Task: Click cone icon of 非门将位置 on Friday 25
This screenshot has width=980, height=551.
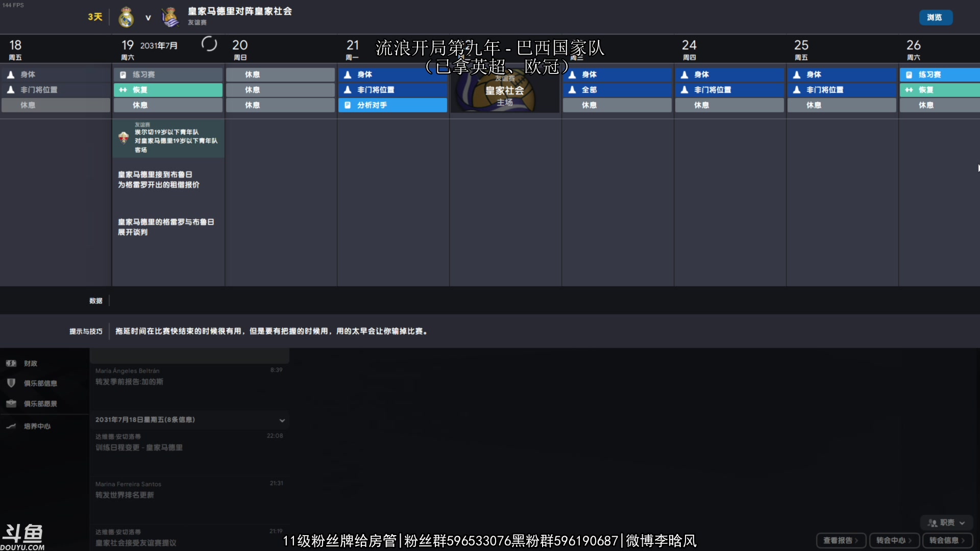Action: click(797, 90)
